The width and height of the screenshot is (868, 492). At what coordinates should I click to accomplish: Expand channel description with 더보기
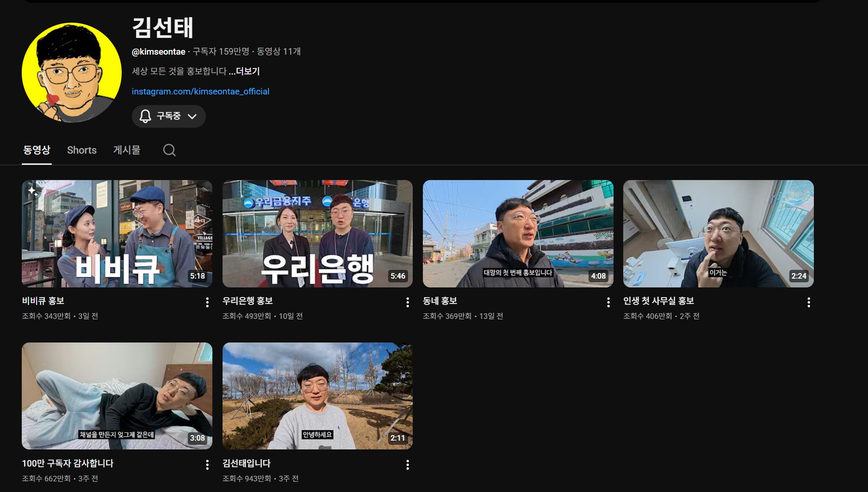(x=244, y=71)
